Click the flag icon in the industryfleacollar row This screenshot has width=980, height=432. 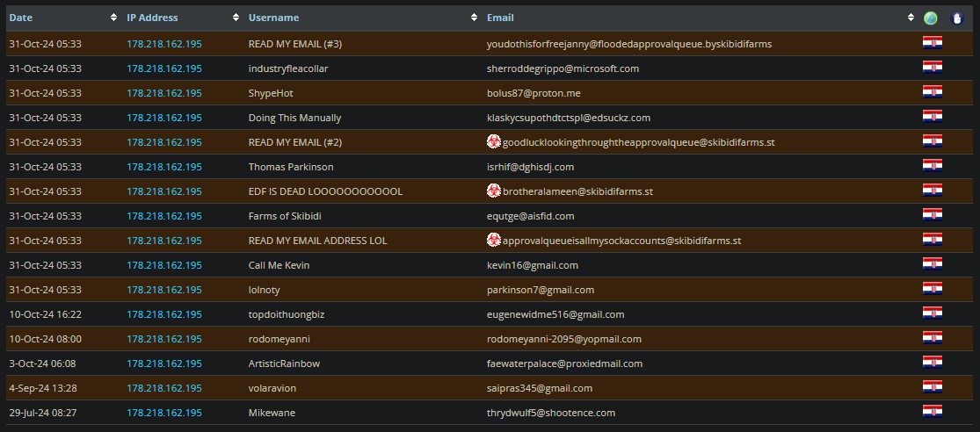click(x=932, y=68)
